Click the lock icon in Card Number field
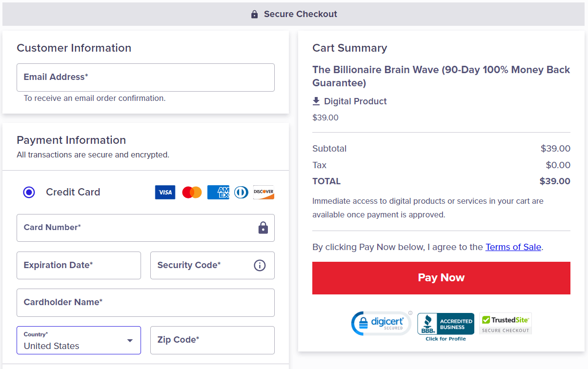This screenshot has width=588, height=369. (x=263, y=228)
